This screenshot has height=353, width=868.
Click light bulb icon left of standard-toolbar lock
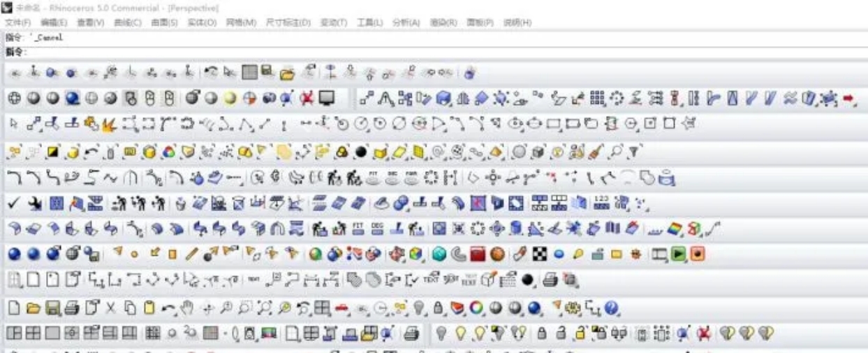click(419, 308)
